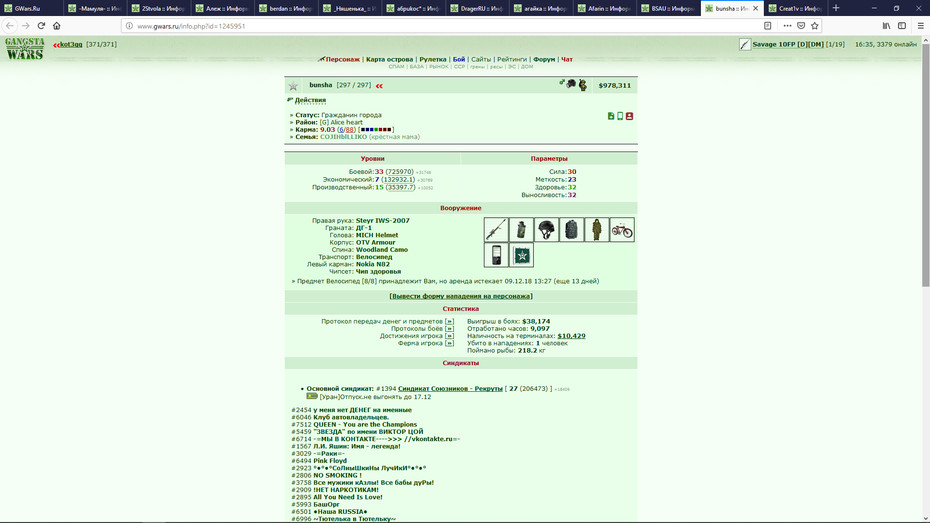The width and height of the screenshot is (930, 523).
Task: Open page actions three-dots menu
Action: click(x=787, y=25)
